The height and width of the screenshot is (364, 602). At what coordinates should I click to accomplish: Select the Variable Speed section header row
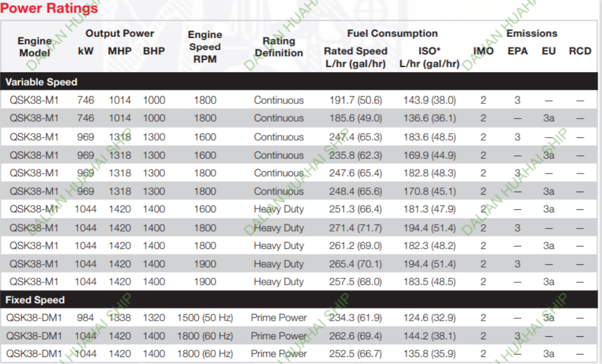pos(41,82)
